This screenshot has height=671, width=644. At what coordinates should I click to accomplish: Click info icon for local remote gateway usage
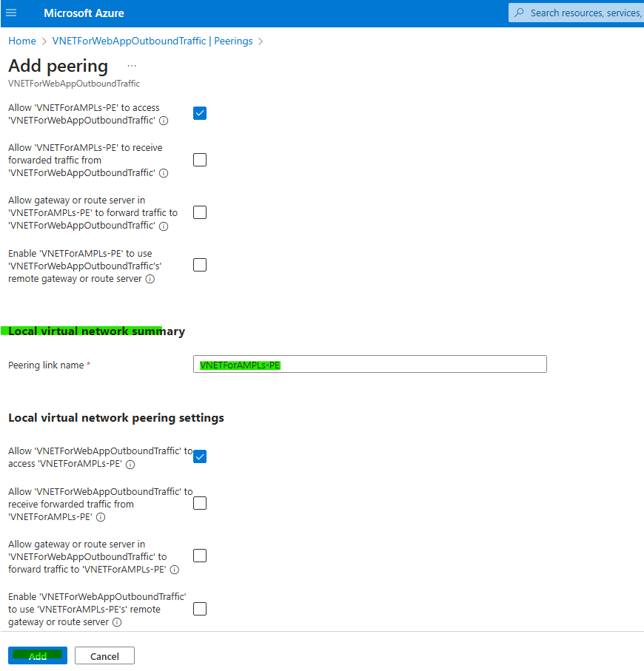click(117, 623)
